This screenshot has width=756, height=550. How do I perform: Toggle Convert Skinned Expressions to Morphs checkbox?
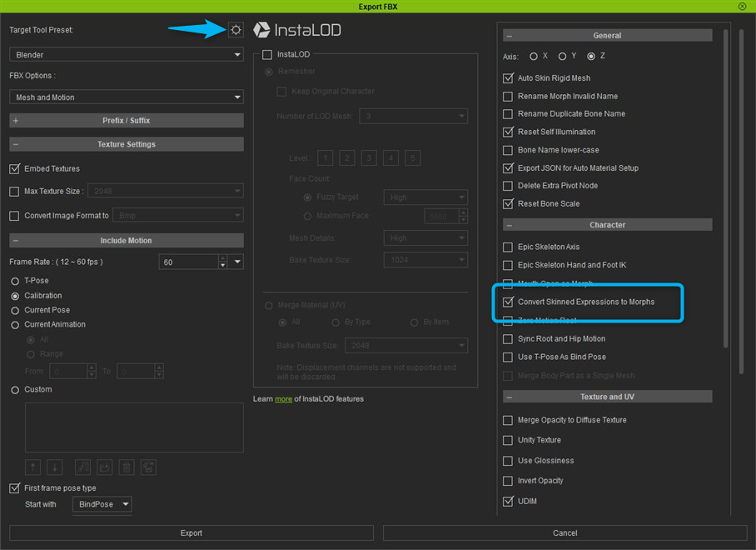point(508,302)
